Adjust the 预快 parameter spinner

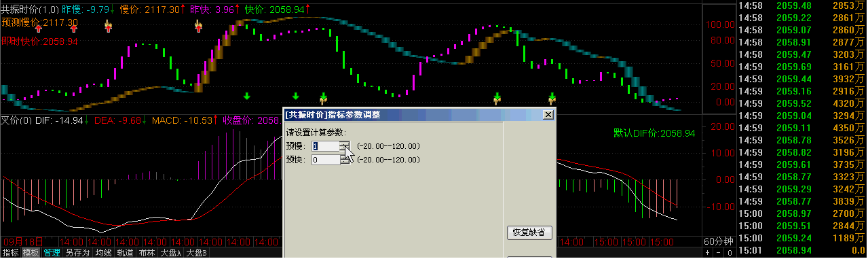click(345, 160)
